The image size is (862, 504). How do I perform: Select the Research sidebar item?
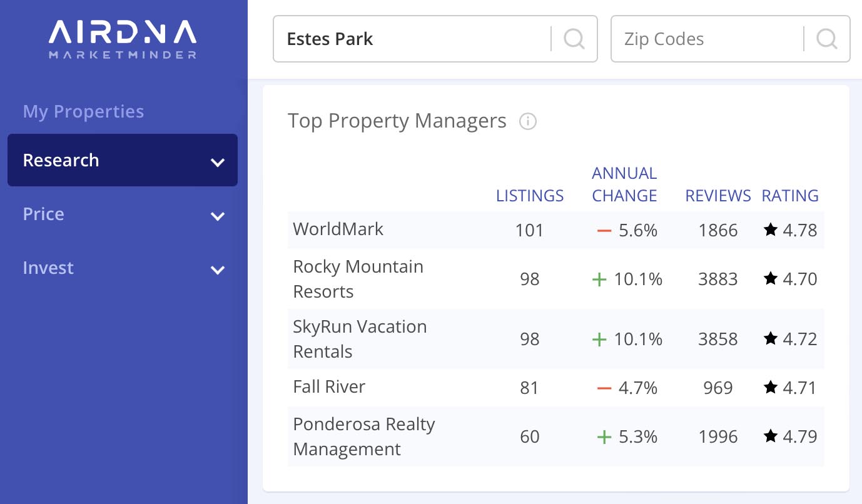coord(61,160)
